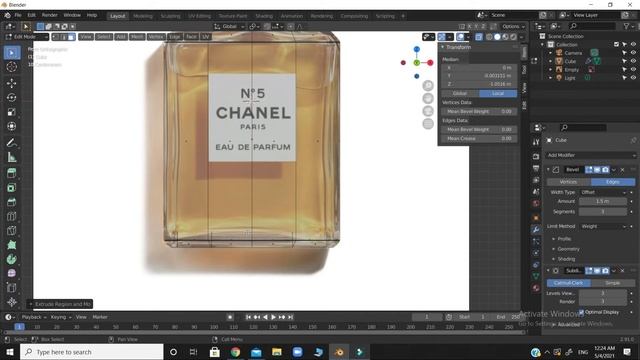Open the Material properties tab
Screen dimensions: 640x360
pos(536,288)
